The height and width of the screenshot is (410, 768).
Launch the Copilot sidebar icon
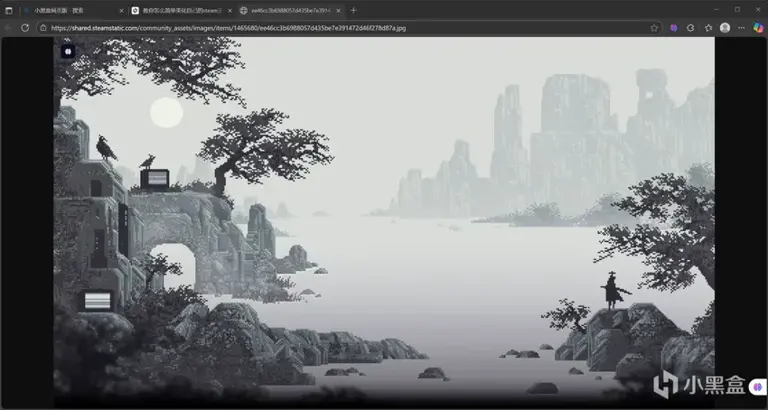[x=758, y=28]
